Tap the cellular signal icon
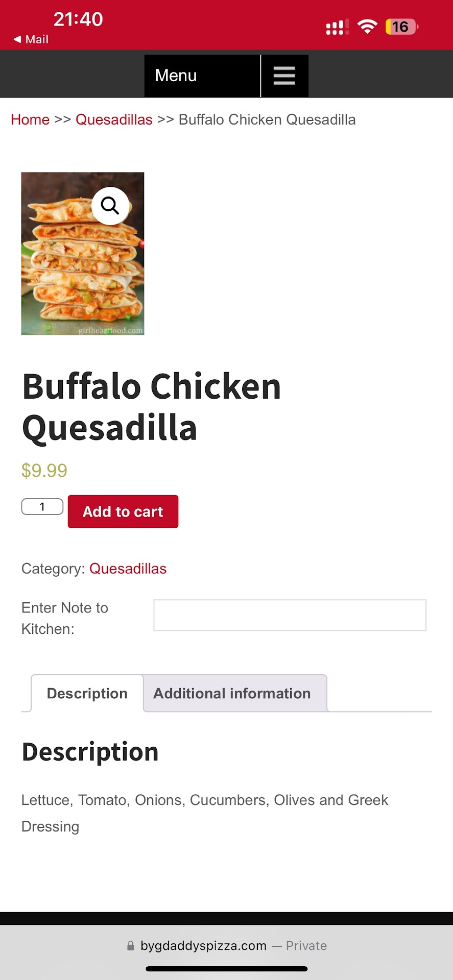The height and width of the screenshot is (980, 453). [x=337, y=27]
